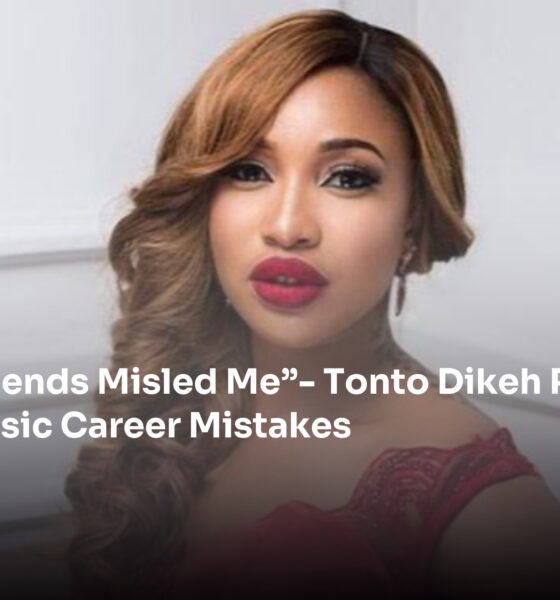Click the red lips in the photo
Viewport: 560px width, 600px height.
[288, 282]
